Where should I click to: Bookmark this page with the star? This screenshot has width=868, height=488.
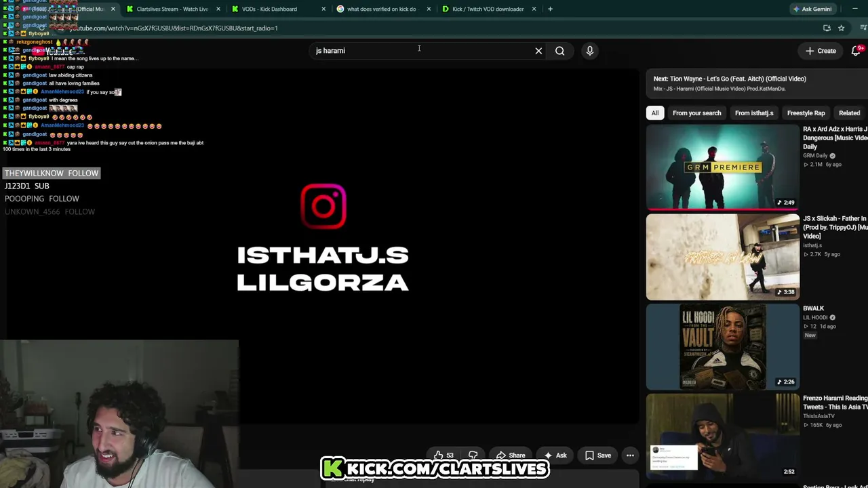coord(841,28)
